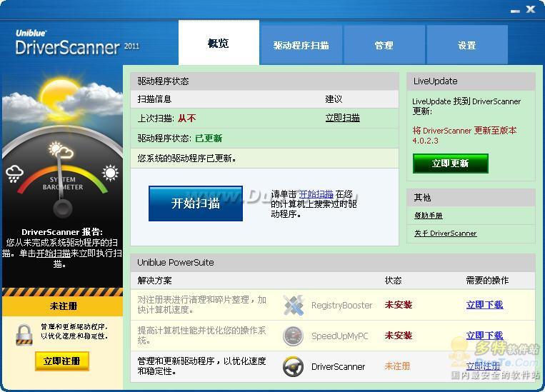Click 未安装 status for SpeedUpMyPC

pyautogui.click(x=399, y=336)
